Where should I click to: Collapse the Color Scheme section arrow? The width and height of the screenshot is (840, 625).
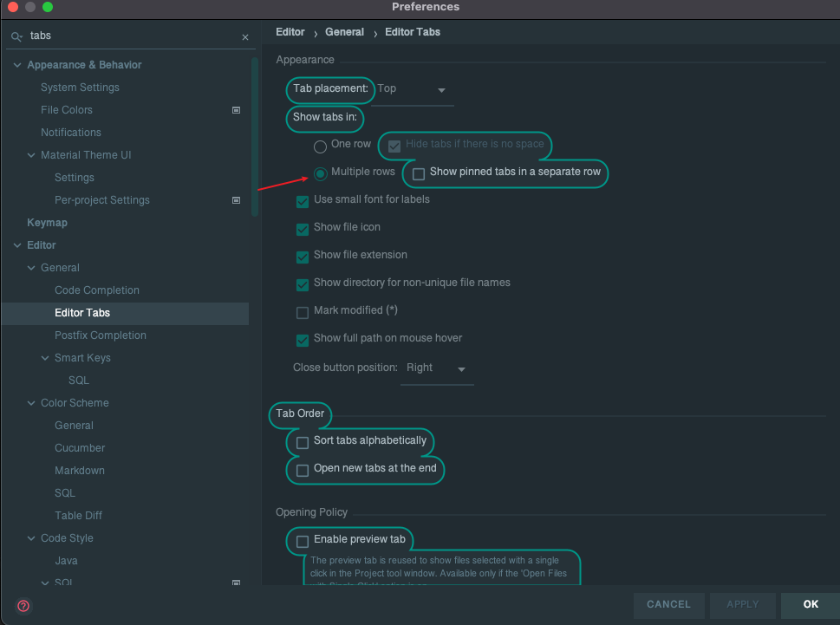(x=32, y=403)
